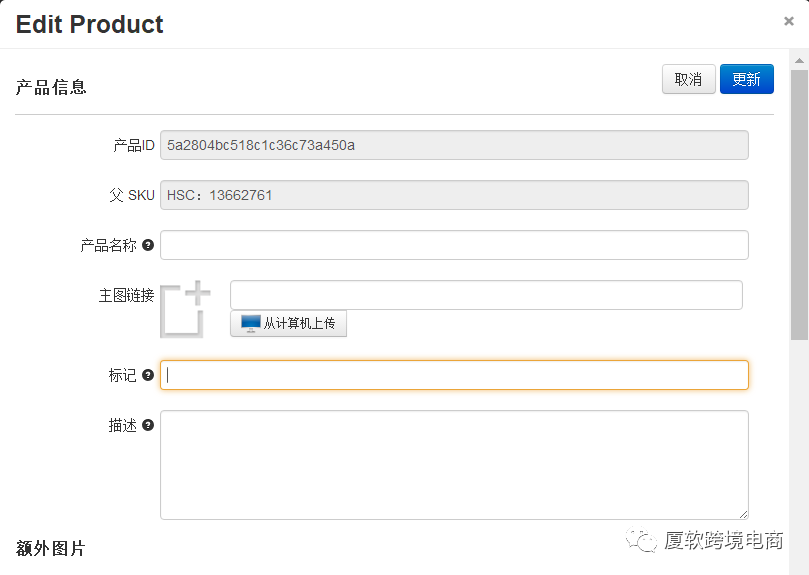Viewport: 809px width, 575px height.
Task: Click the computer monitor icon in upload button
Action: pyautogui.click(x=251, y=323)
